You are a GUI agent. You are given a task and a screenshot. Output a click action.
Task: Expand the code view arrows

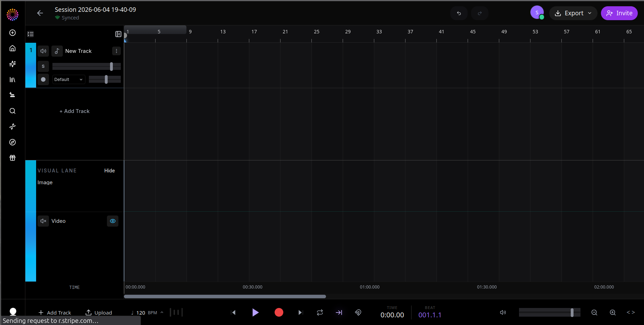point(631,312)
